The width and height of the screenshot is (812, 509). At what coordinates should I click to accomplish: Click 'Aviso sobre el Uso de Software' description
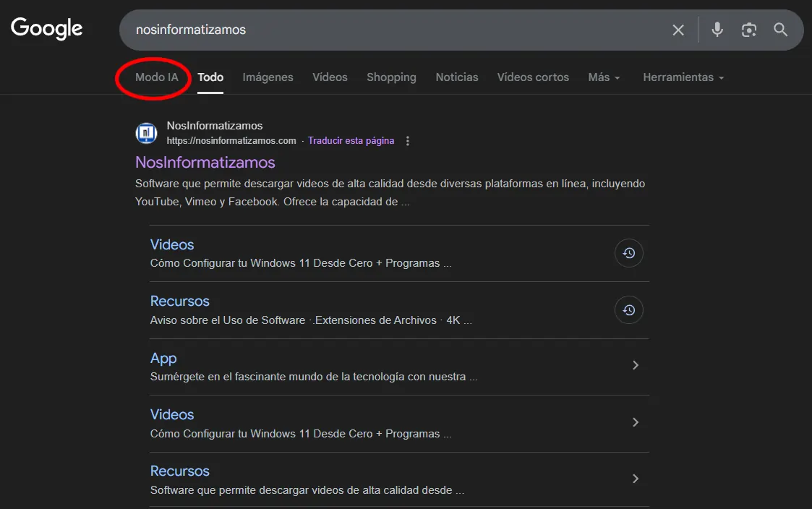click(311, 320)
